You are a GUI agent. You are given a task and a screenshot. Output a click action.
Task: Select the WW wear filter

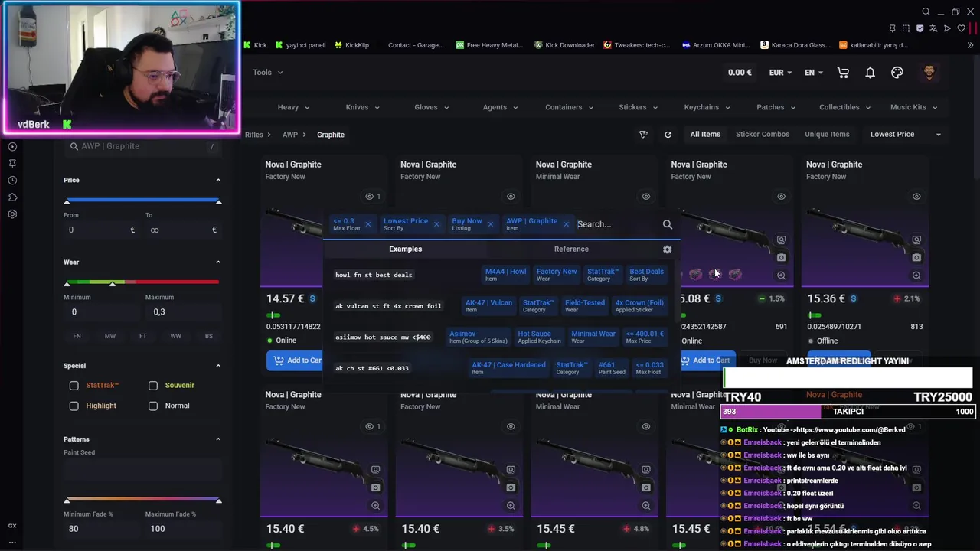click(x=176, y=336)
